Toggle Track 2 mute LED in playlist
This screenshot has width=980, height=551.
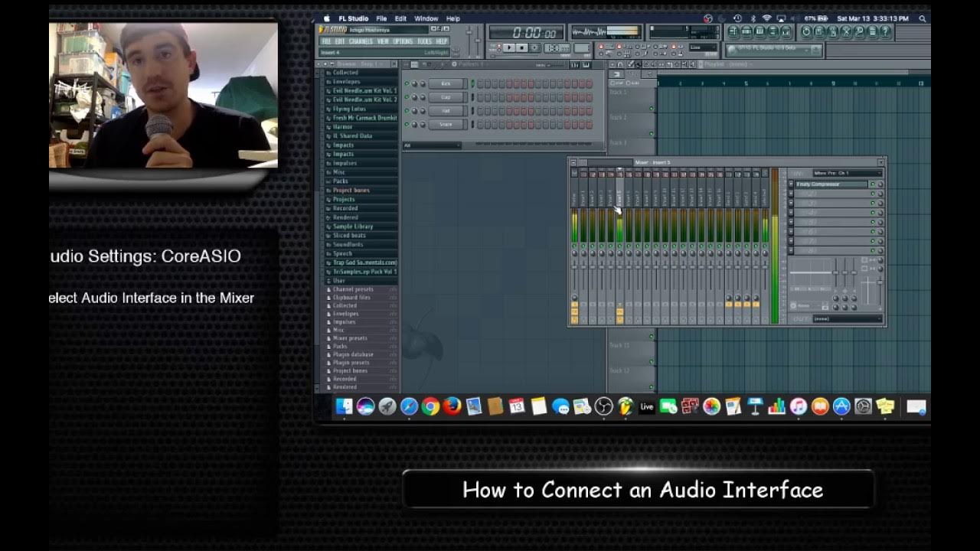click(x=652, y=134)
